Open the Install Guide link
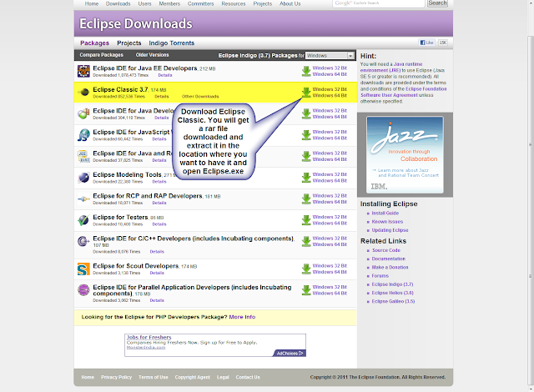 tap(385, 213)
